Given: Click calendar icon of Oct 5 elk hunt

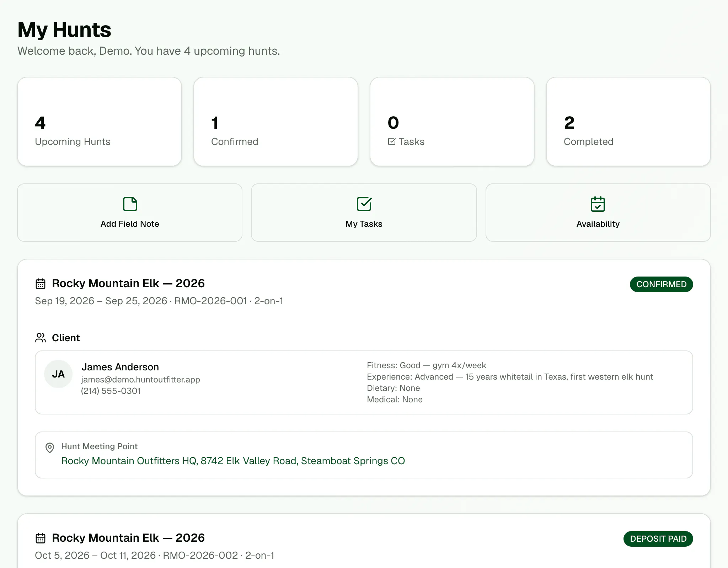Looking at the screenshot, I should pos(41,538).
